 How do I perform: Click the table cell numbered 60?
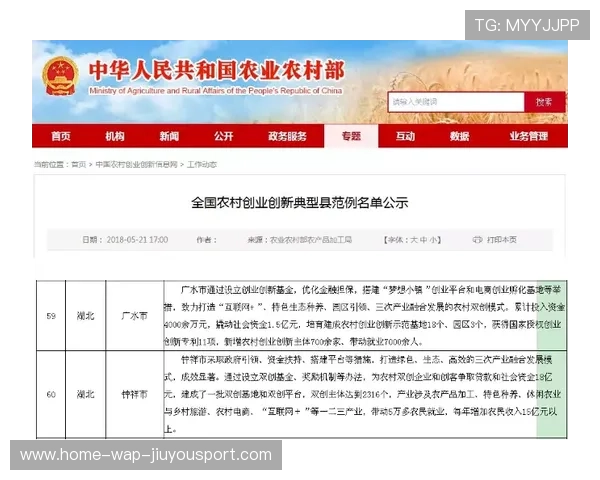click(x=51, y=394)
